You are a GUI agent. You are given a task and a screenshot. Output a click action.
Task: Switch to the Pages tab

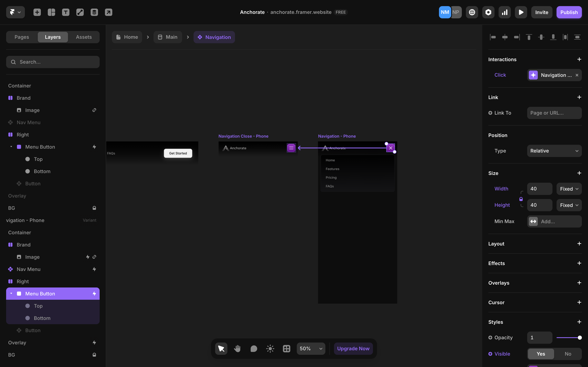[x=22, y=37]
